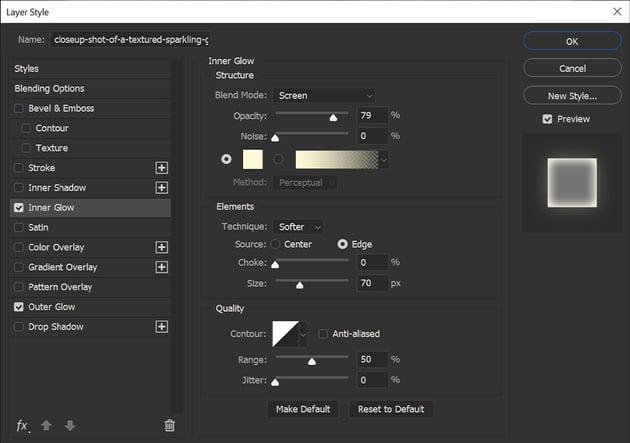Click the layer Name text field

point(130,40)
